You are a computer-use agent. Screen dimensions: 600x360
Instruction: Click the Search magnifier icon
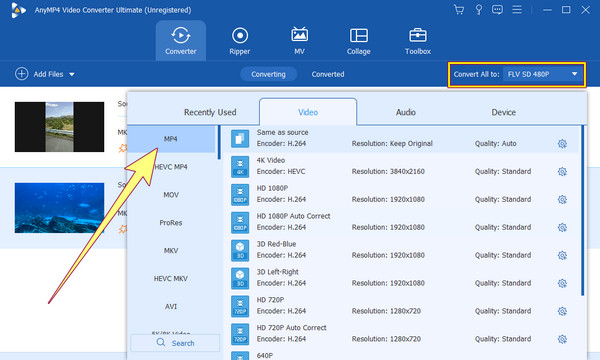[161, 342]
